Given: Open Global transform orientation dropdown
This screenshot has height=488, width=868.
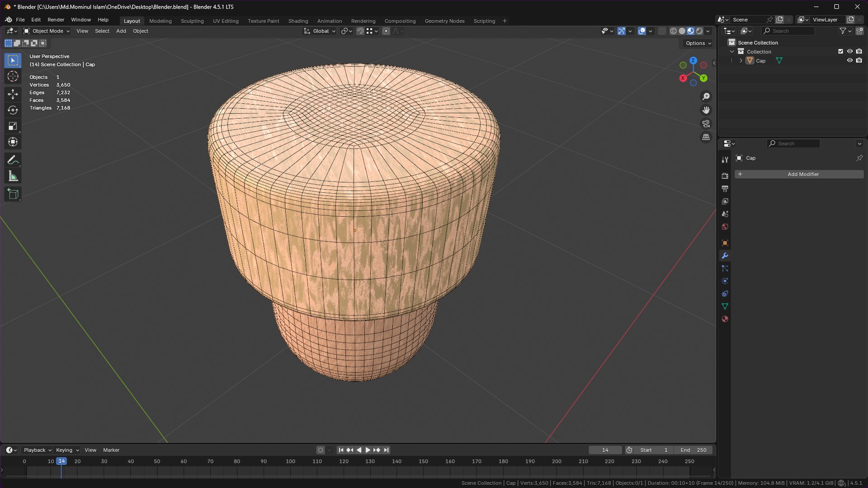Looking at the screenshot, I should tap(320, 31).
